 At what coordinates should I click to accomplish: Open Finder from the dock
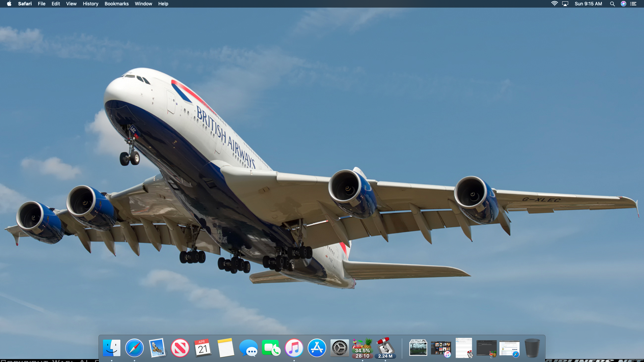point(112,348)
